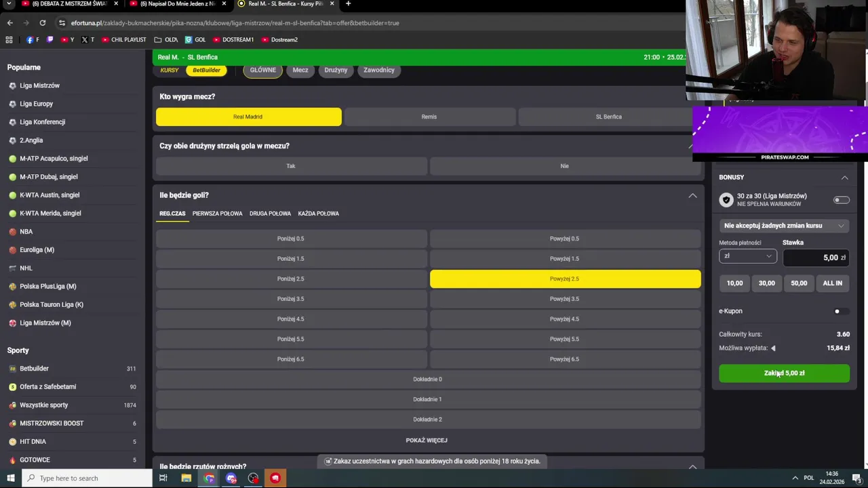Click the Polska PlusLiga volleyball icon
This screenshot has height=488, width=868.
12,287
